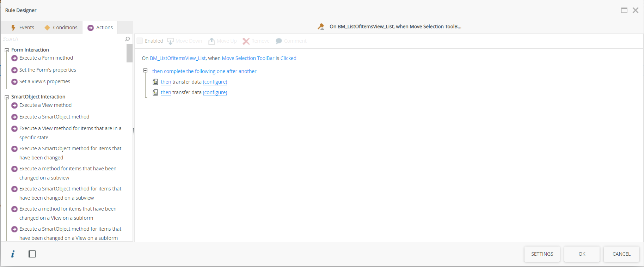Click the red Remove X icon

tap(246, 41)
